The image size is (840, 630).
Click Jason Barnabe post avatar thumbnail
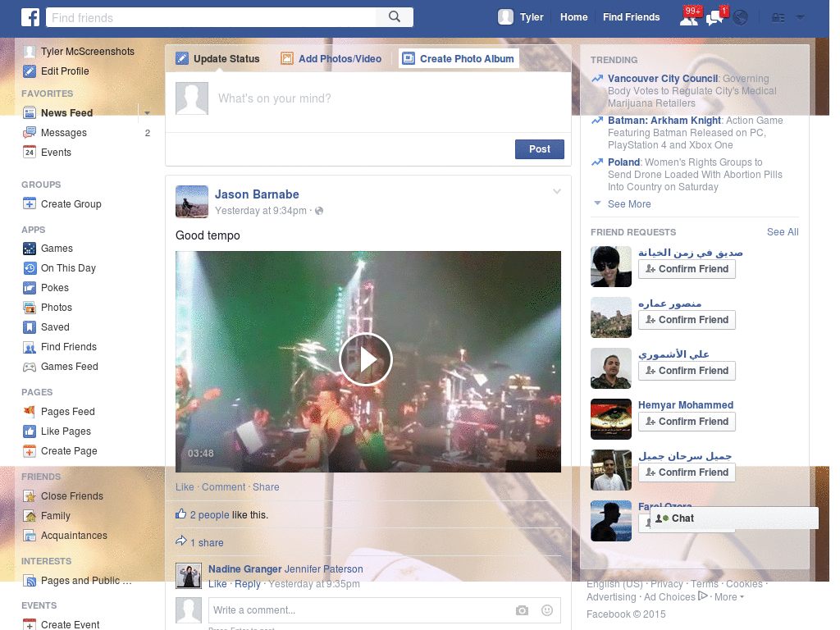point(192,202)
